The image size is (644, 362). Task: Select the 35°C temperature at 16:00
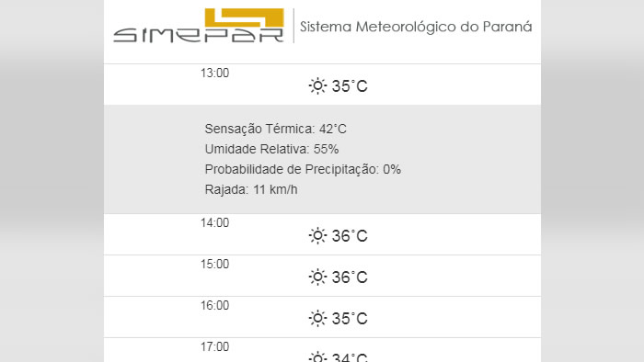tap(350, 319)
